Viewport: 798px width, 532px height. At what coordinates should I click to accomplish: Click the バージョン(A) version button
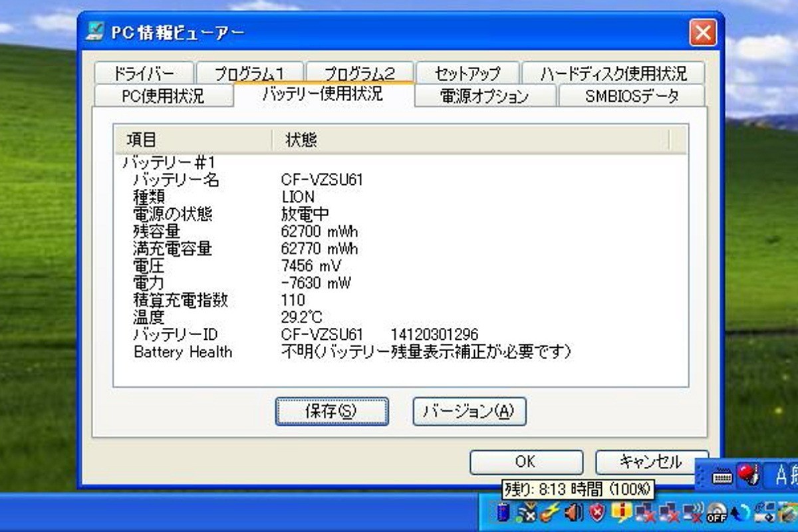(x=469, y=412)
